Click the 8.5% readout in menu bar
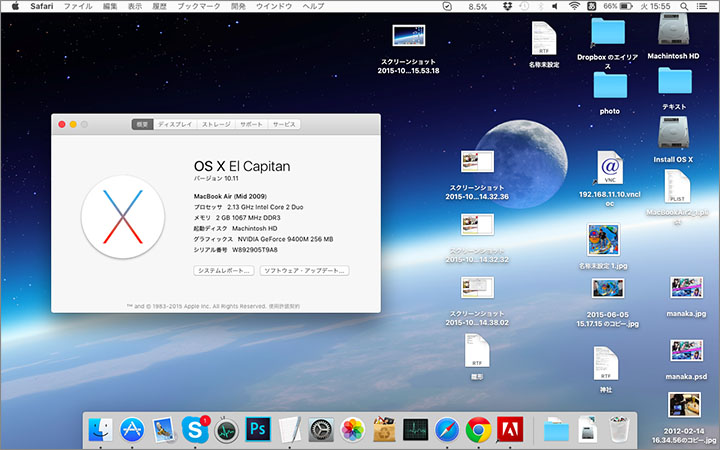The width and height of the screenshot is (720, 450). (478, 6)
